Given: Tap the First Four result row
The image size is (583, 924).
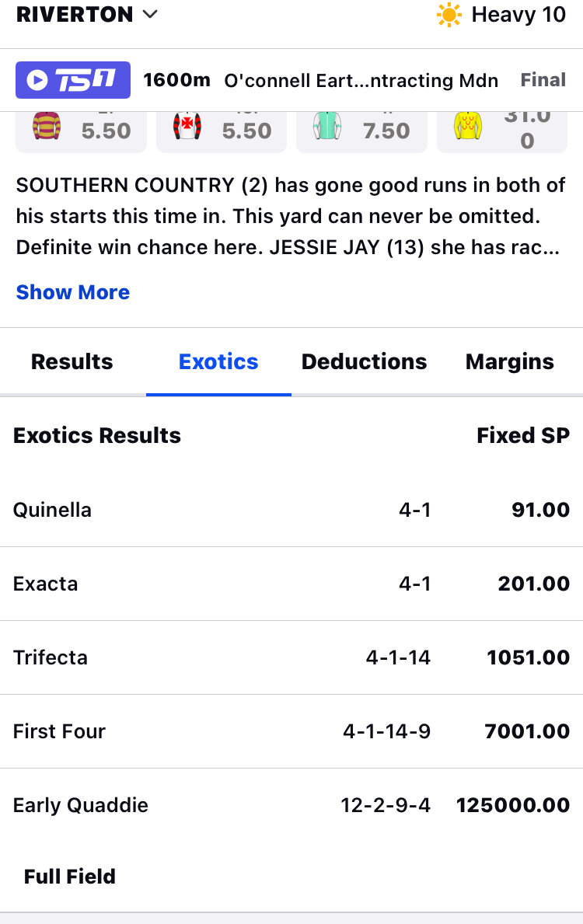Looking at the screenshot, I should (x=291, y=731).
